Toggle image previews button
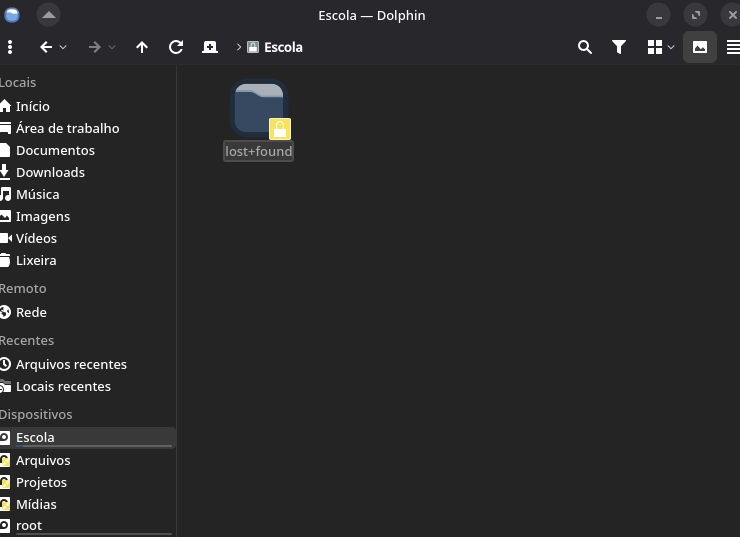The height and width of the screenshot is (537, 740). (700, 47)
